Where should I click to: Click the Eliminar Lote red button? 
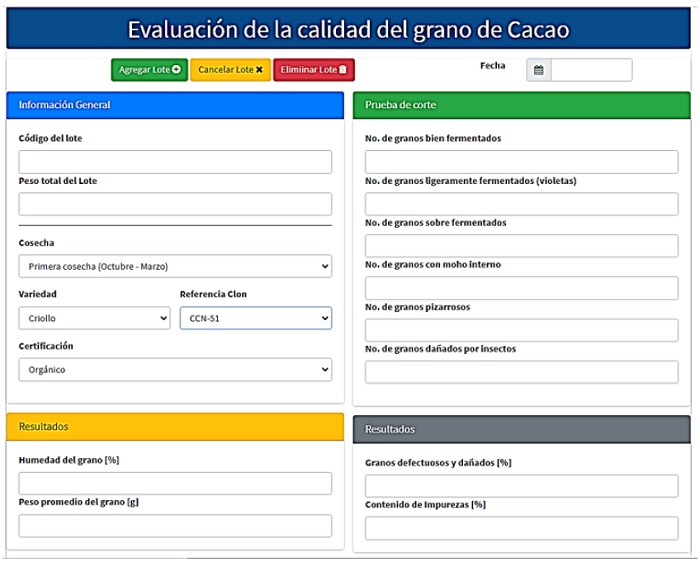click(x=314, y=70)
